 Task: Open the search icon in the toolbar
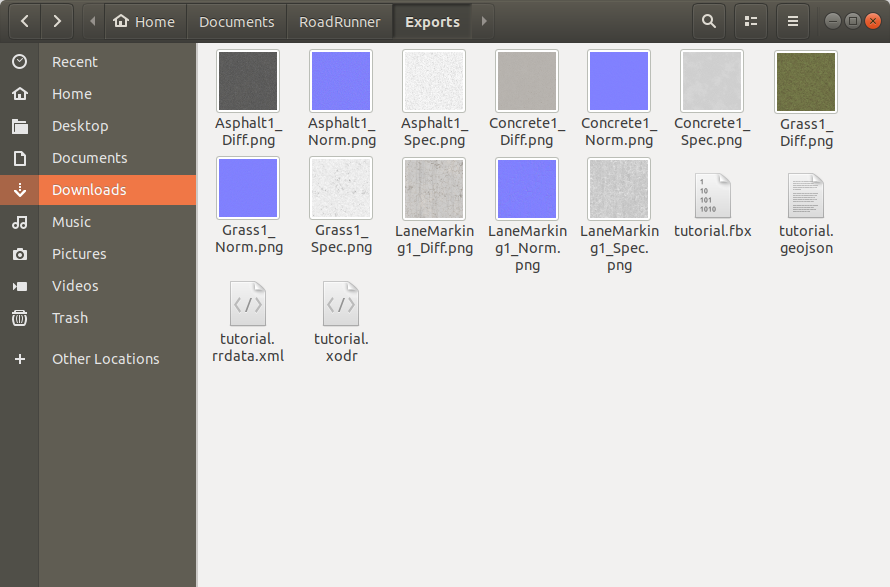click(x=708, y=20)
